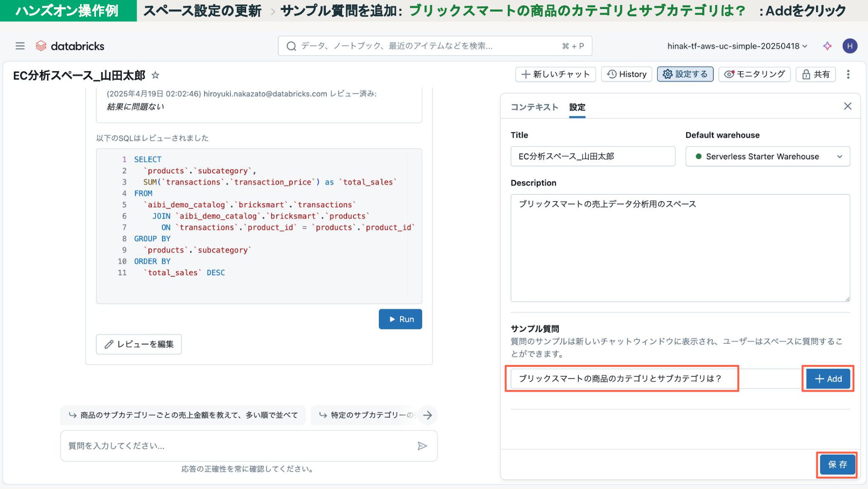Click the サンプル質問 section heading
868x489 pixels.
tap(535, 329)
